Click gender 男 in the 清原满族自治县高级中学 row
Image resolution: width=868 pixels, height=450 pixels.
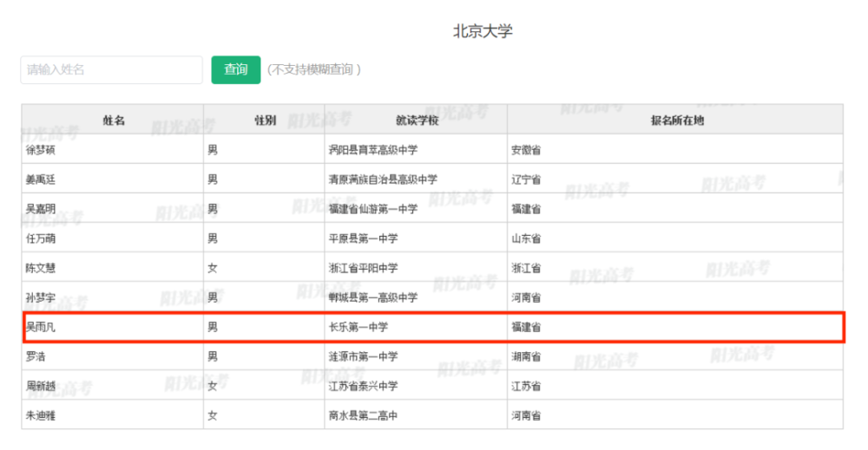213,179
